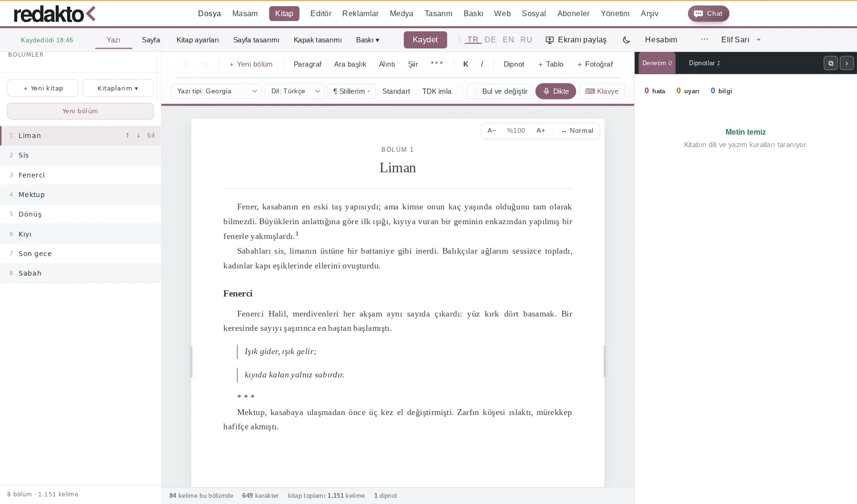Screen dimensions: 857x504
Task: Open Editör in top menu
Action: coord(321,14)
